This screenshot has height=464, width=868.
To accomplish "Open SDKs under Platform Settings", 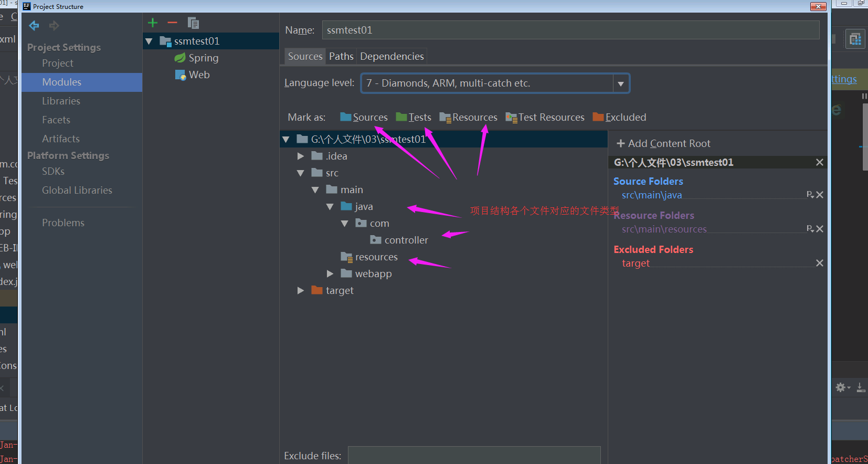I will 54,171.
